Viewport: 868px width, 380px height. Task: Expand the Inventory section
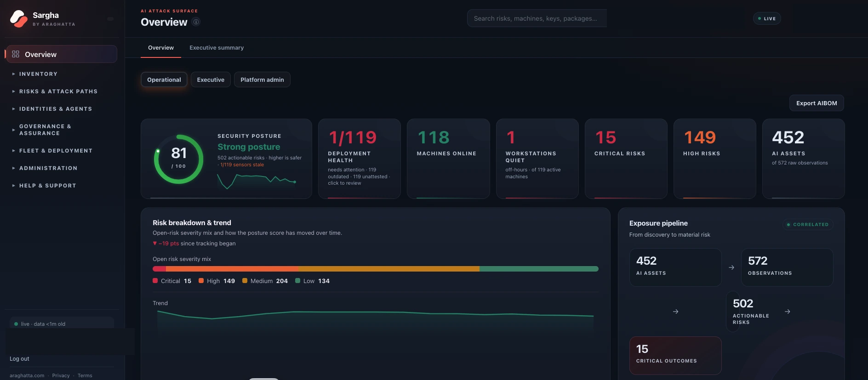[62, 74]
